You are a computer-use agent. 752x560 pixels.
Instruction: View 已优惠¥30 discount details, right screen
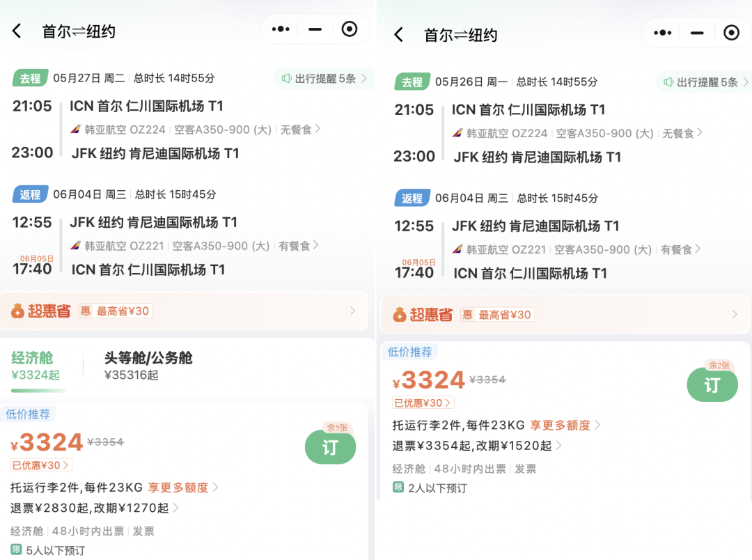tap(423, 403)
